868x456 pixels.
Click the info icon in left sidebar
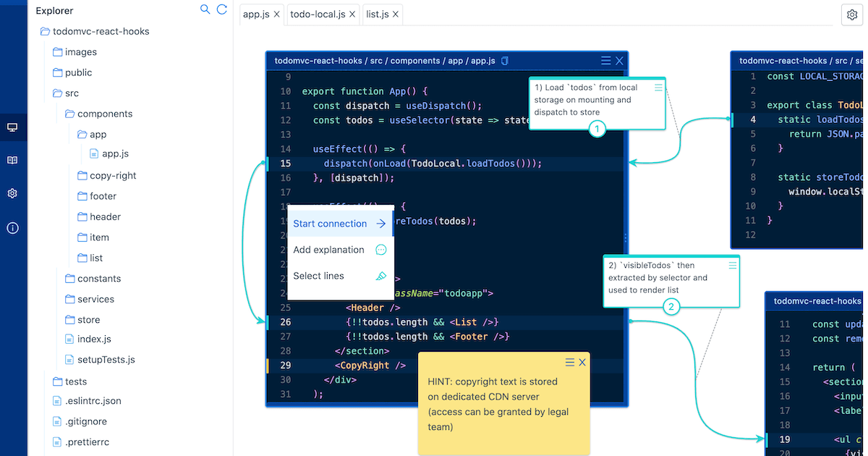(12, 227)
